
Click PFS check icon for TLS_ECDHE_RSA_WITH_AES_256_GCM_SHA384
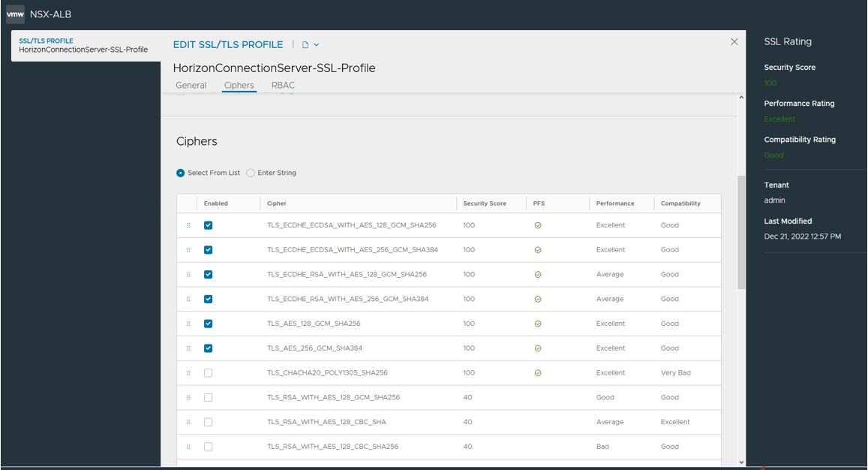click(x=537, y=300)
